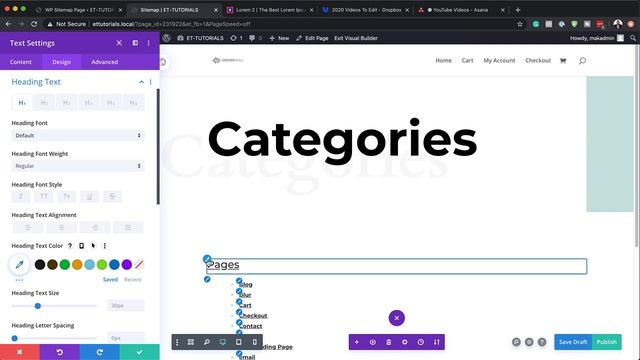Expand more colors with dots under eyedropper
This screenshot has height=360, width=640.
click(x=19, y=280)
